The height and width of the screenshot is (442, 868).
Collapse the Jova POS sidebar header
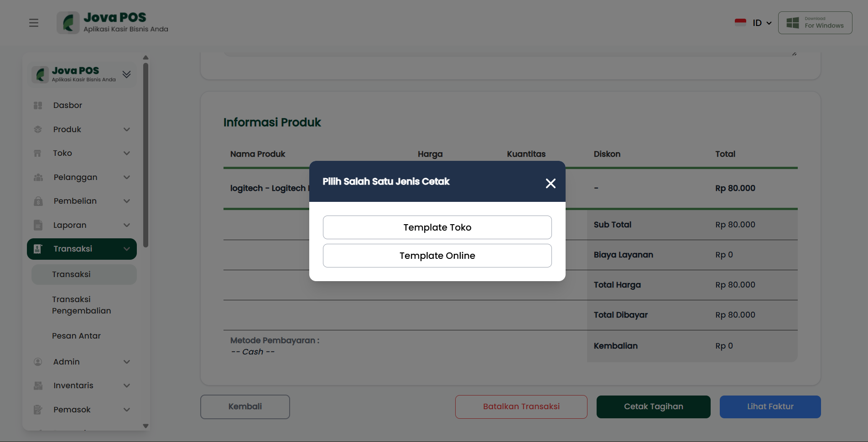tap(127, 74)
